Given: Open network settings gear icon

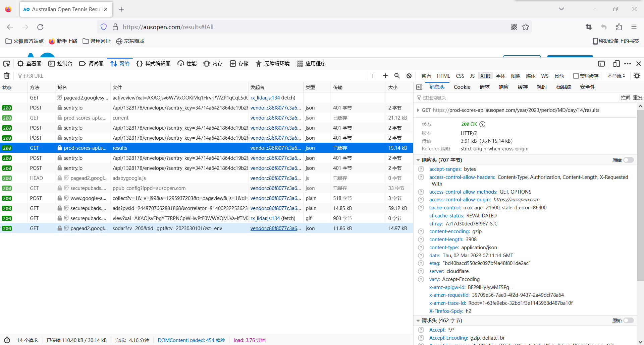Looking at the screenshot, I should (x=637, y=76).
